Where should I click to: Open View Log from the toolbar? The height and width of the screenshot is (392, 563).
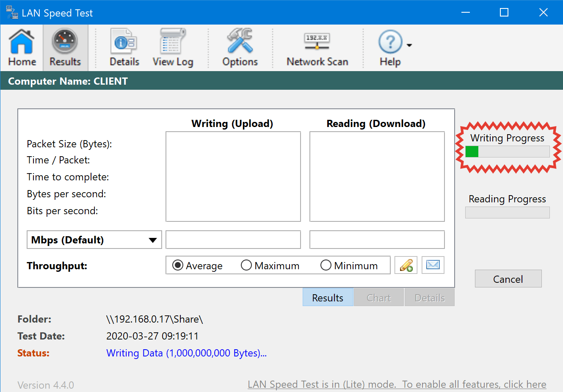click(173, 47)
